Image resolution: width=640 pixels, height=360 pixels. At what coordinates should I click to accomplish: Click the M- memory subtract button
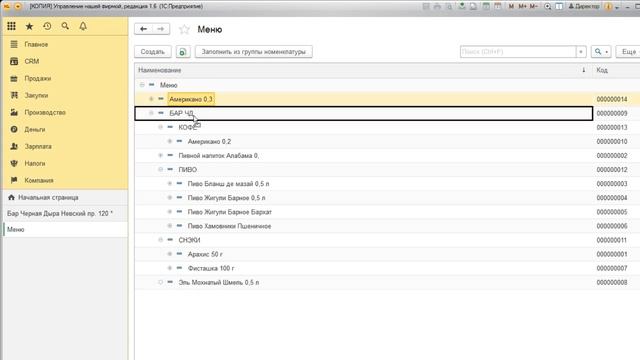pos(533,6)
